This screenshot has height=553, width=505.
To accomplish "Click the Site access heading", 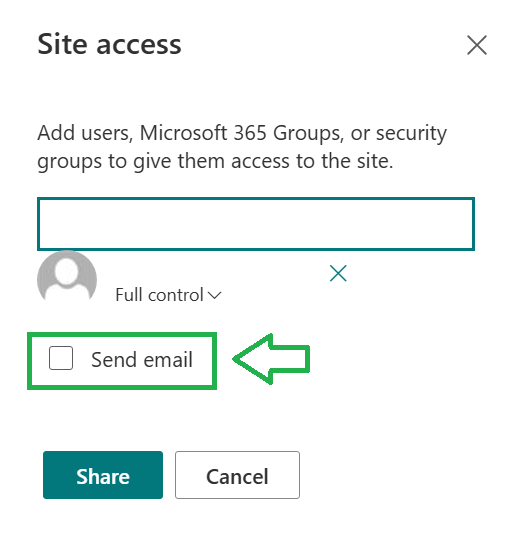I will coord(109,44).
